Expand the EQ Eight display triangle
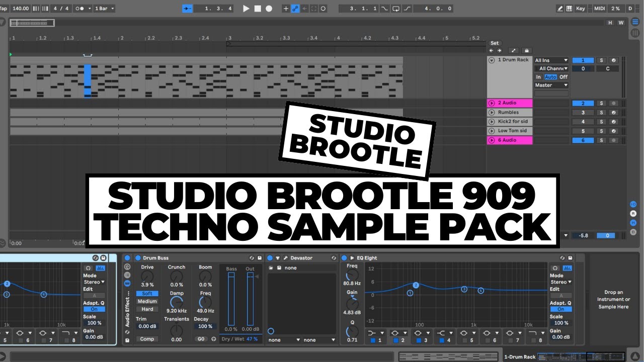The height and width of the screenshot is (362, 644). [352, 258]
